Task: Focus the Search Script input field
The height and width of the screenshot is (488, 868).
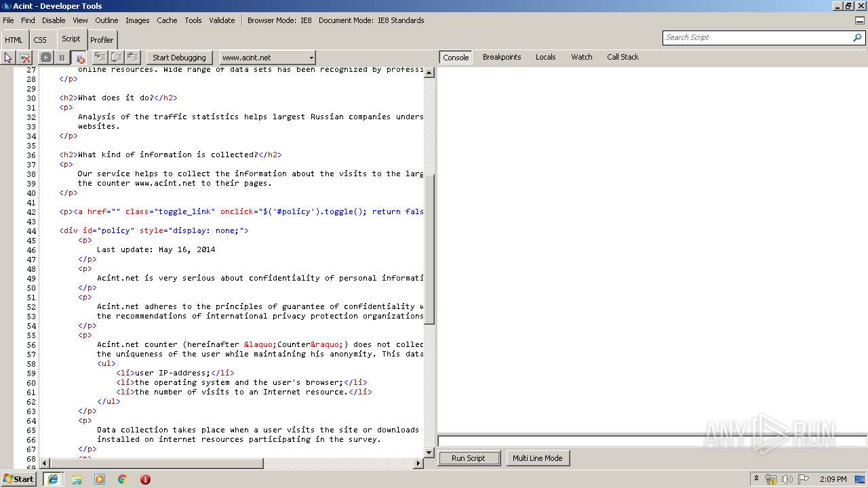Action: pyautogui.click(x=757, y=37)
